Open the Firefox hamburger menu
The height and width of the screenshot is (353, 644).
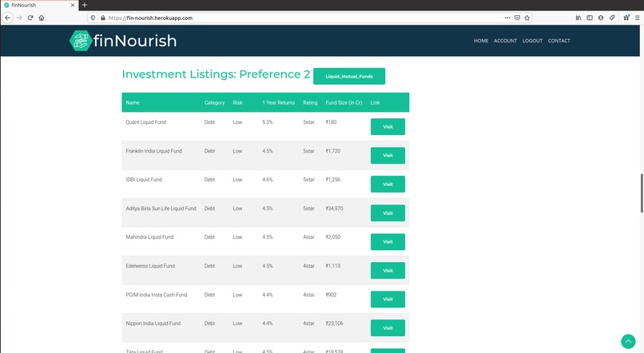tap(637, 18)
